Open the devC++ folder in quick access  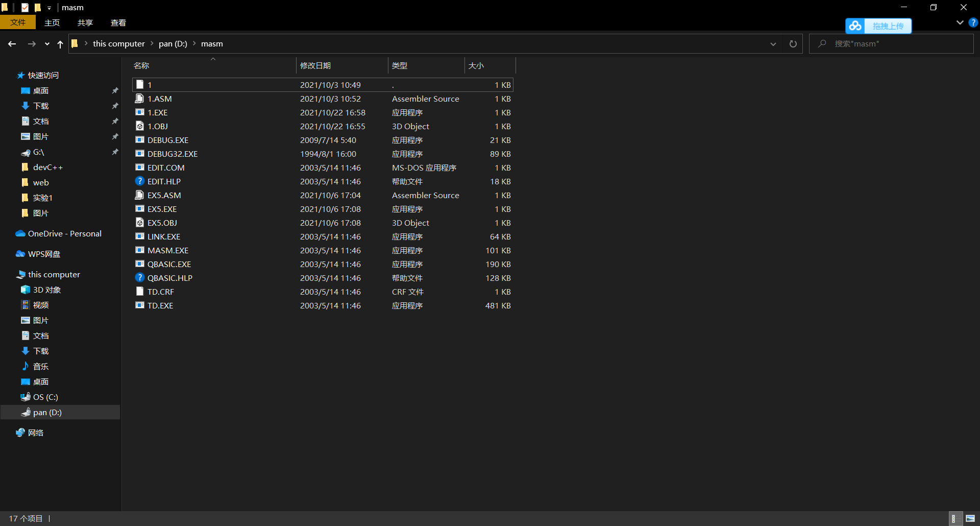tap(48, 167)
